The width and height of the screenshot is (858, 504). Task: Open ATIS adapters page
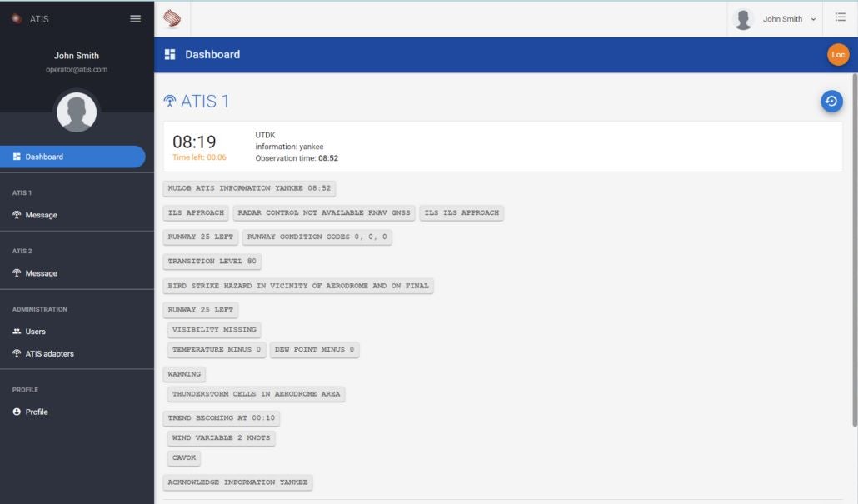49,354
